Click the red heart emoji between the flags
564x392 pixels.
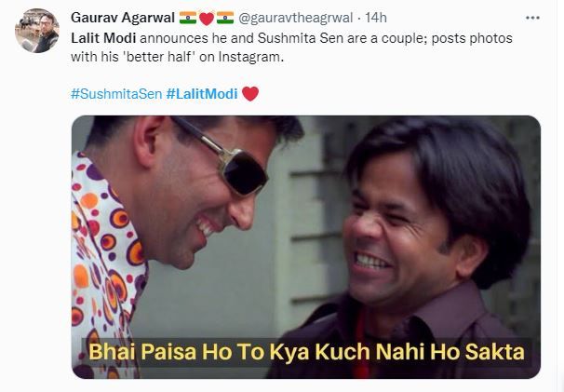(207, 19)
